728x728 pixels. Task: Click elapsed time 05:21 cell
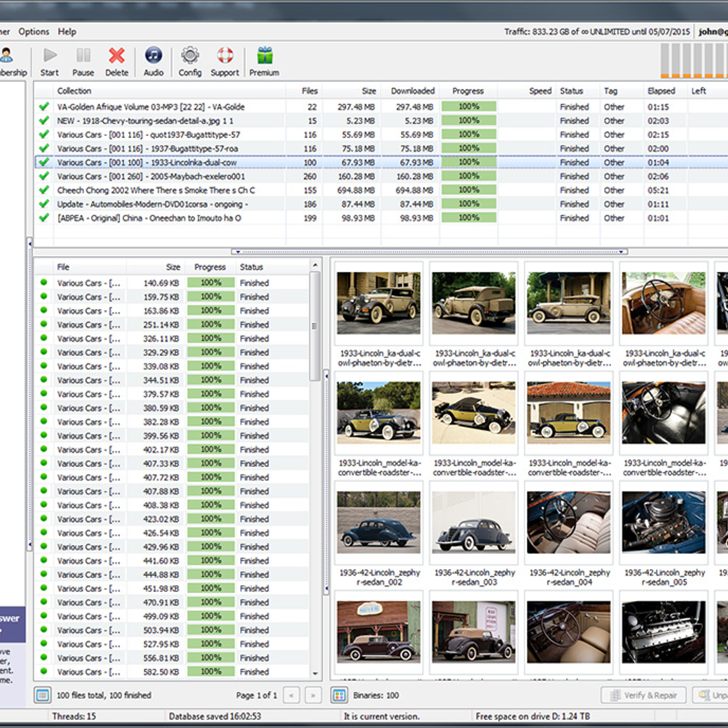coord(658,190)
